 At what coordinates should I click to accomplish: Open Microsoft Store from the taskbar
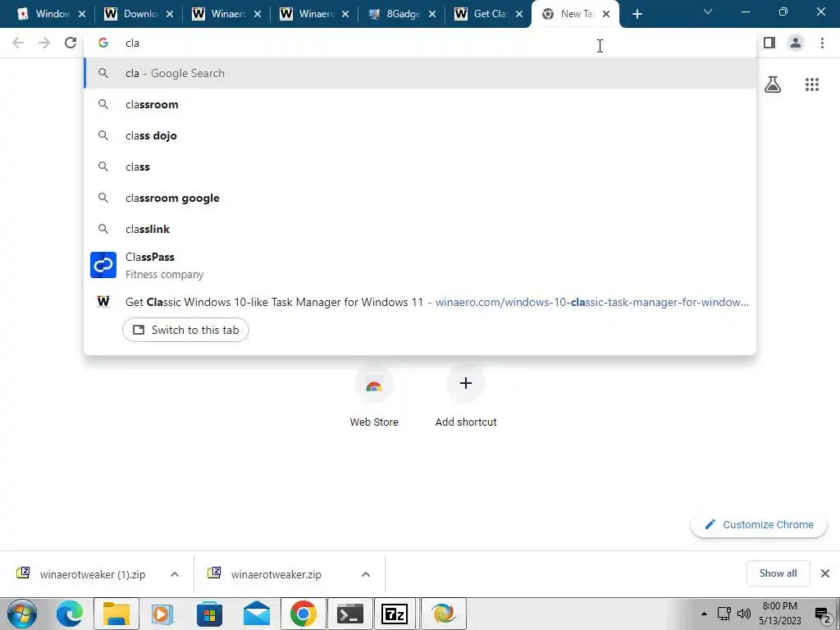click(x=209, y=614)
